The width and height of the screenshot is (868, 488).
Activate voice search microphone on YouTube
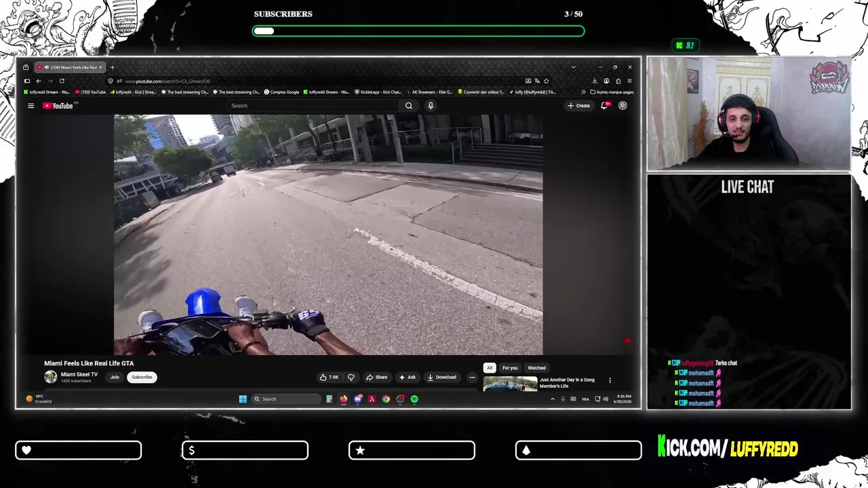point(430,106)
